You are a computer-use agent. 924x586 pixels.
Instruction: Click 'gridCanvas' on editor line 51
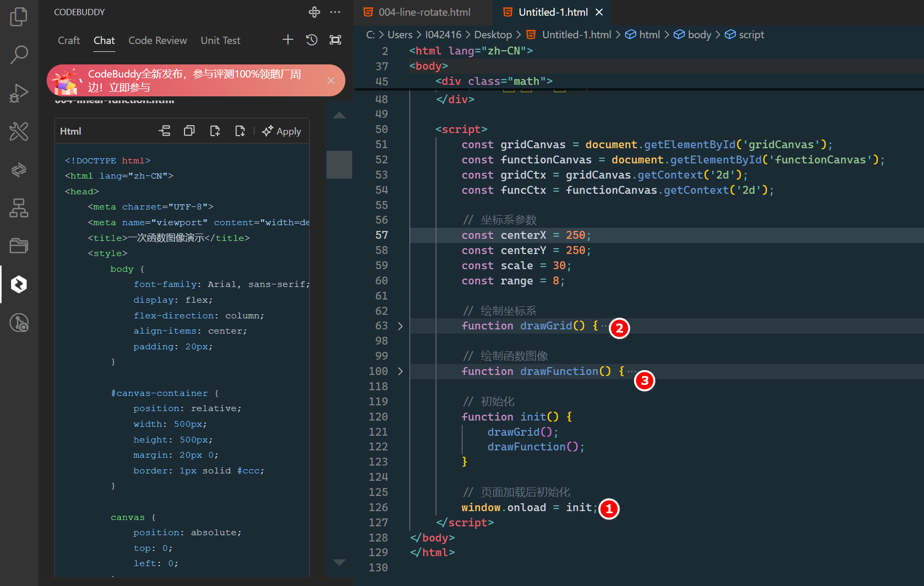pos(533,145)
